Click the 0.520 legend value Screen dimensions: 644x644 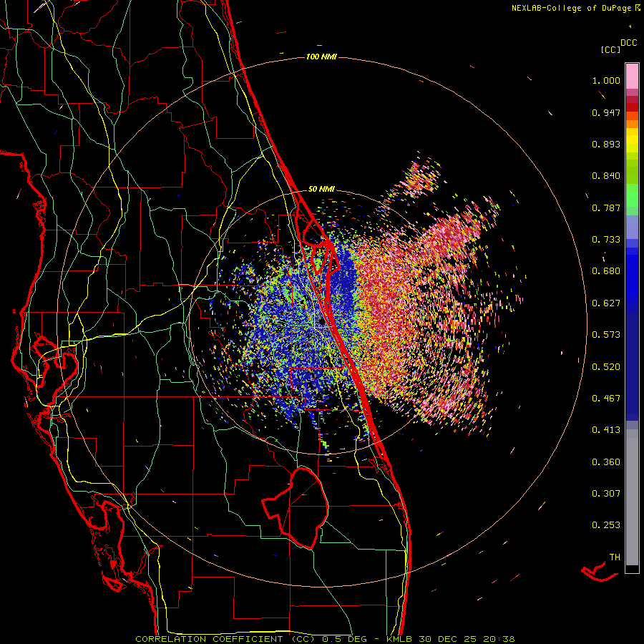pyautogui.click(x=606, y=367)
